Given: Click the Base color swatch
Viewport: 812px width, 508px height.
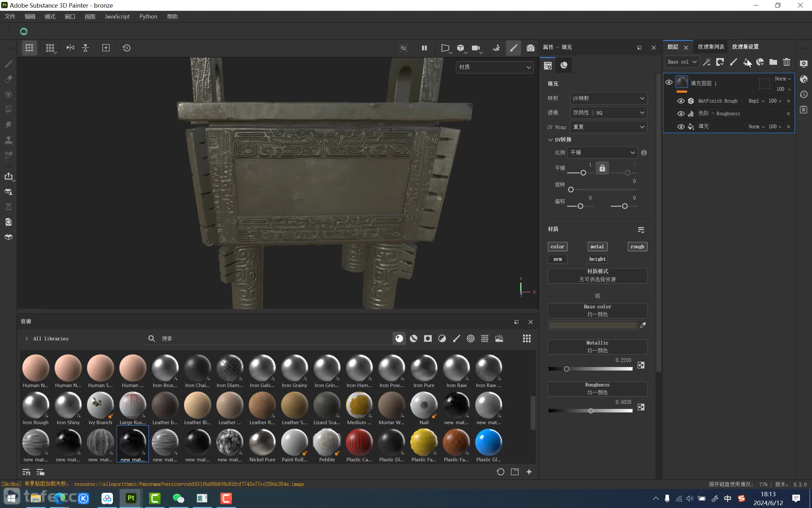Looking at the screenshot, I should point(593,325).
